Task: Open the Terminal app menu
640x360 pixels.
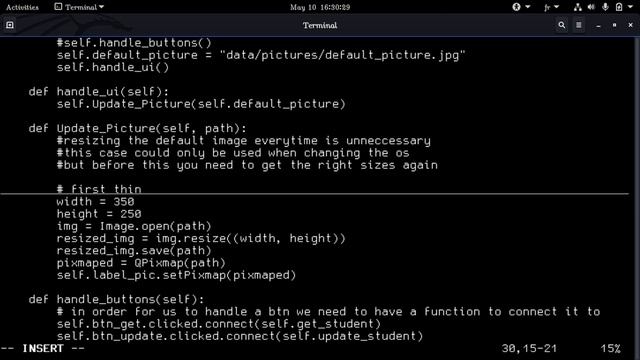Action: click(80, 7)
